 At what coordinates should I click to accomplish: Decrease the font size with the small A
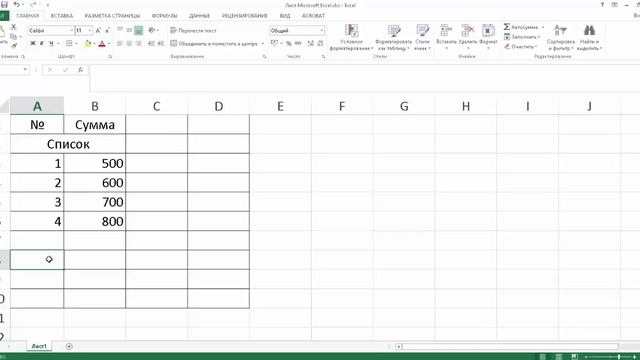point(107,31)
